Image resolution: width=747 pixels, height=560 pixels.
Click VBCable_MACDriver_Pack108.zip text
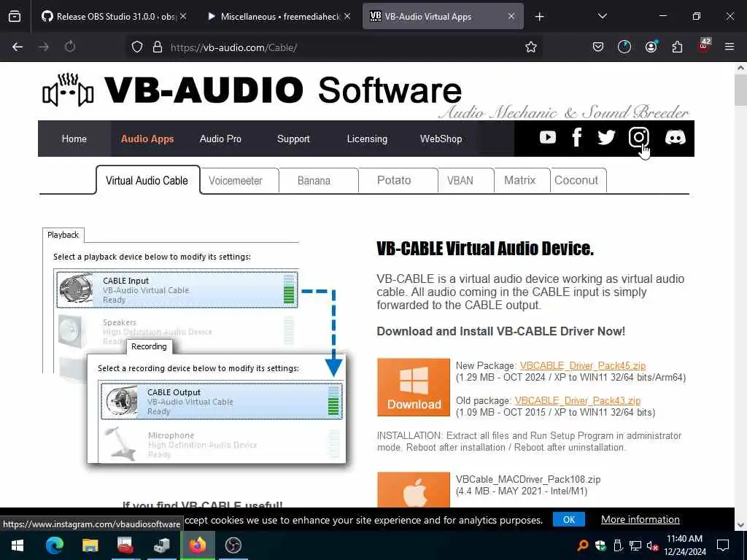pos(528,479)
